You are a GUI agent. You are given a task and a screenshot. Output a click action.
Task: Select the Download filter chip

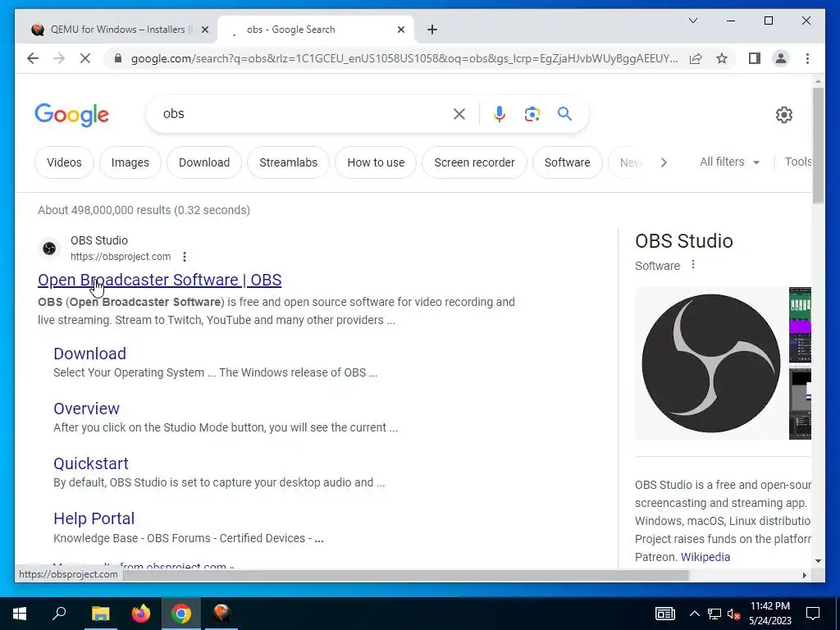point(204,162)
